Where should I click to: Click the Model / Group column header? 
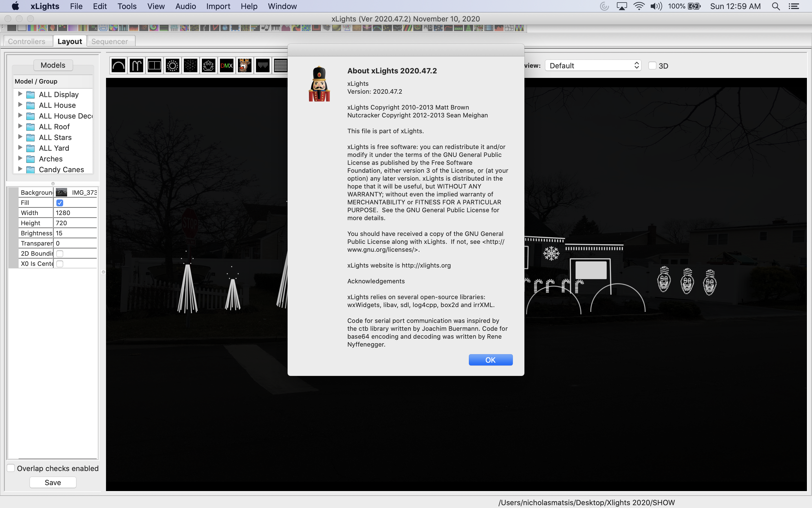tap(53, 81)
